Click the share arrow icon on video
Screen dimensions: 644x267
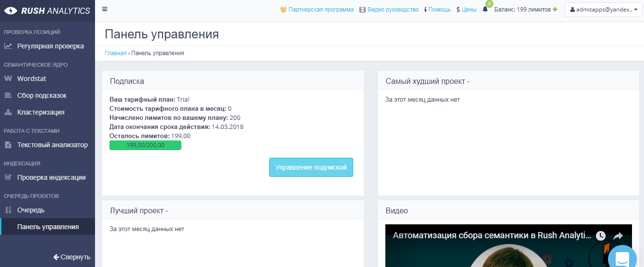(x=618, y=236)
